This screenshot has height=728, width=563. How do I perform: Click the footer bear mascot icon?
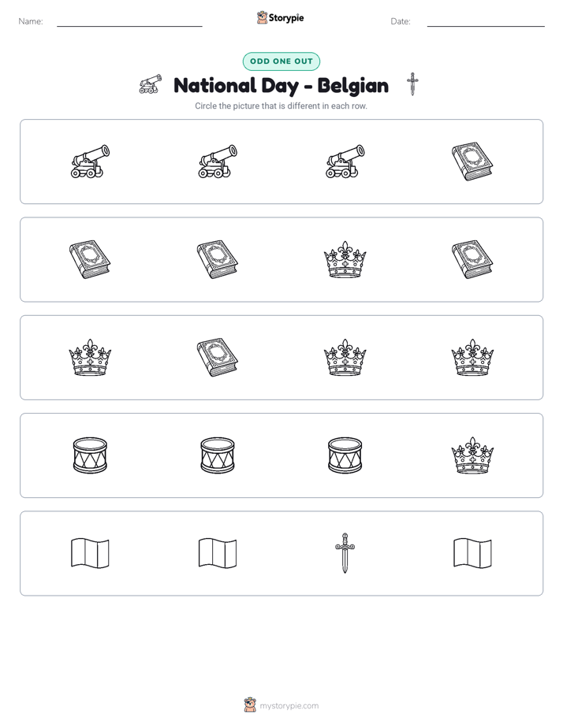250,705
